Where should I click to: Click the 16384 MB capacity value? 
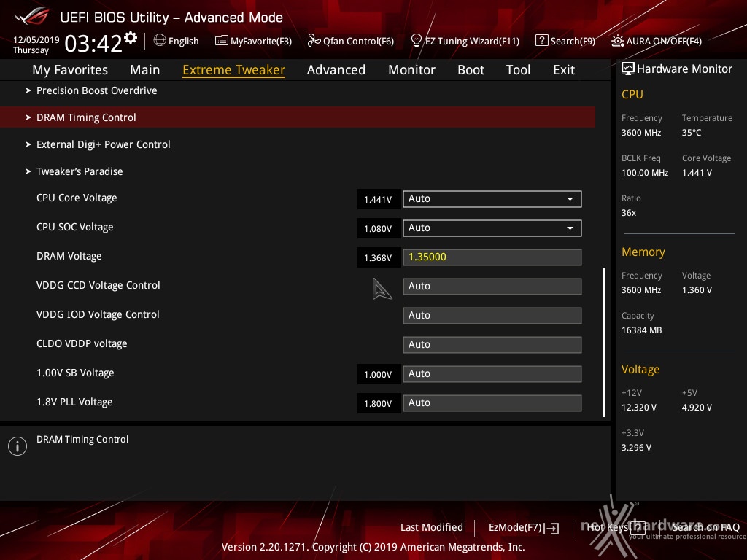[641, 330]
